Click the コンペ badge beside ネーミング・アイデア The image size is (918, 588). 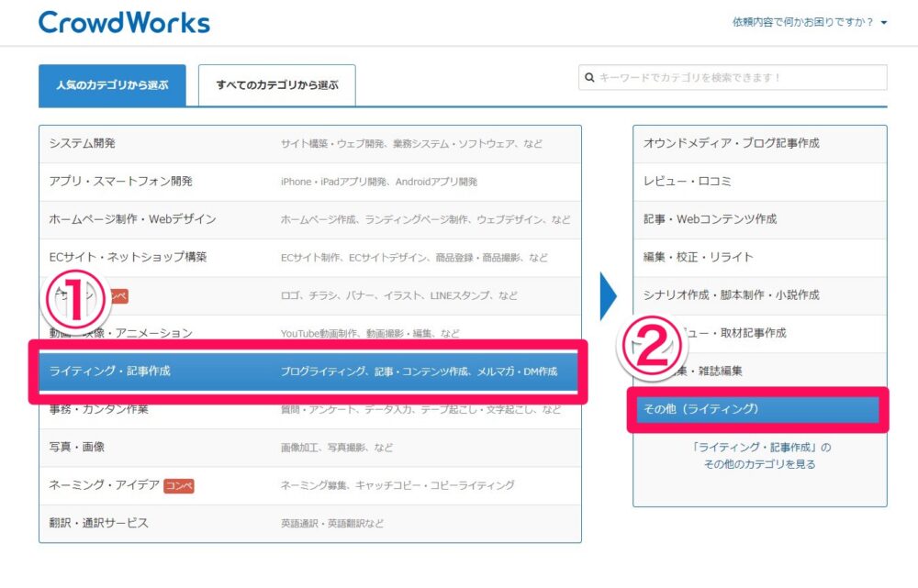pos(179,485)
